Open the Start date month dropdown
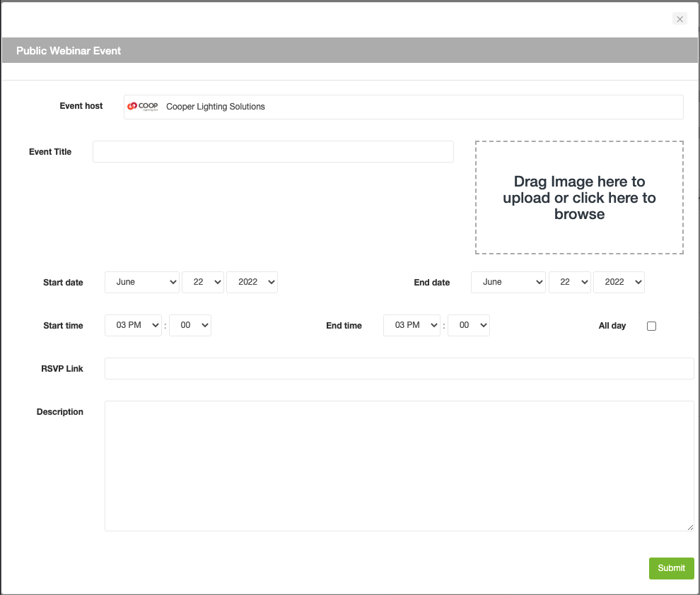This screenshot has height=595, width=700. pyautogui.click(x=142, y=282)
